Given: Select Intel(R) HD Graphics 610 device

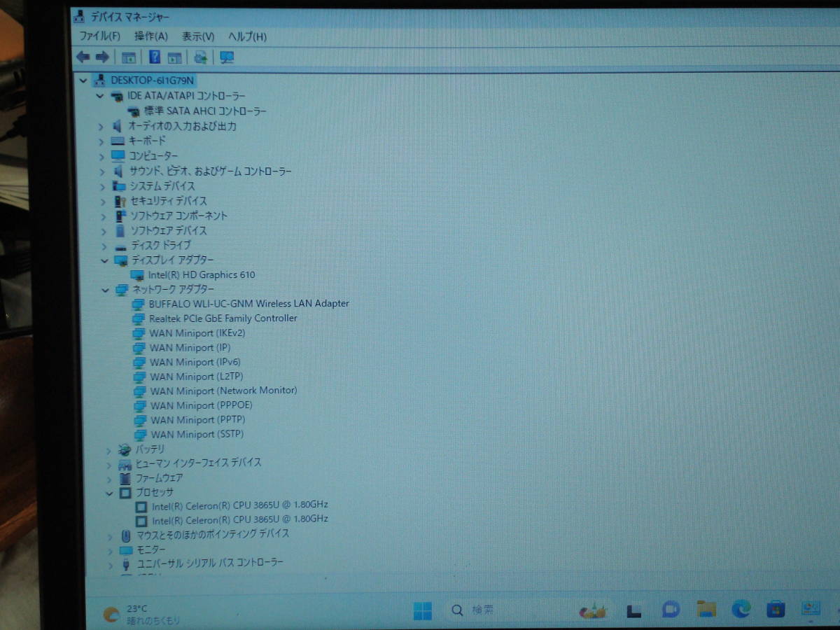Looking at the screenshot, I should tap(202, 275).
